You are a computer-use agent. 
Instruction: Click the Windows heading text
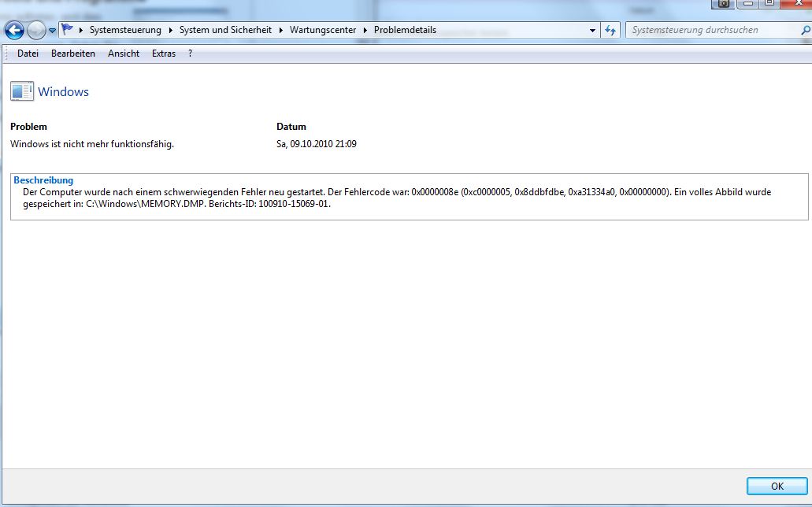tap(63, 91)
